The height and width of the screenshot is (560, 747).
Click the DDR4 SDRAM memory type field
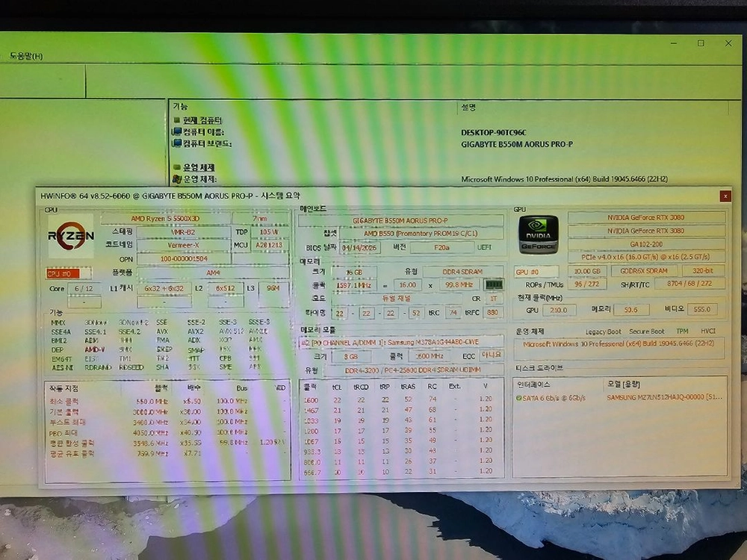[462, 272]
